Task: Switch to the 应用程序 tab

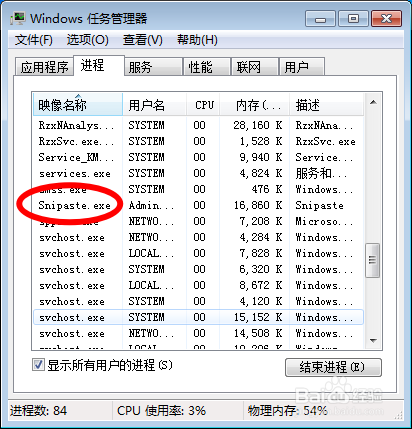Action: coord(44,67)
